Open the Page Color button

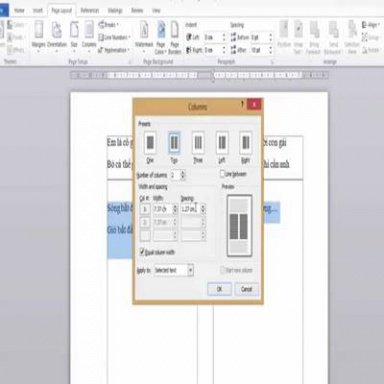coord(161,37)
